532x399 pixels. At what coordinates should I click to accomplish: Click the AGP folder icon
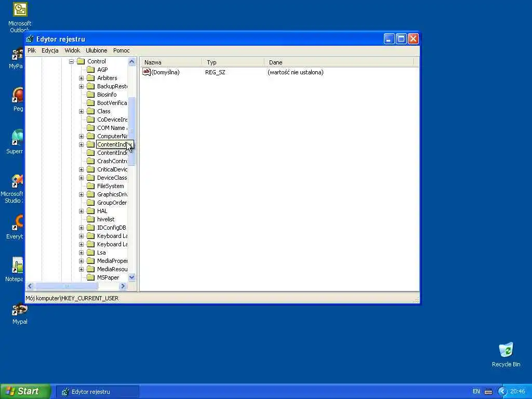point(90,70)
